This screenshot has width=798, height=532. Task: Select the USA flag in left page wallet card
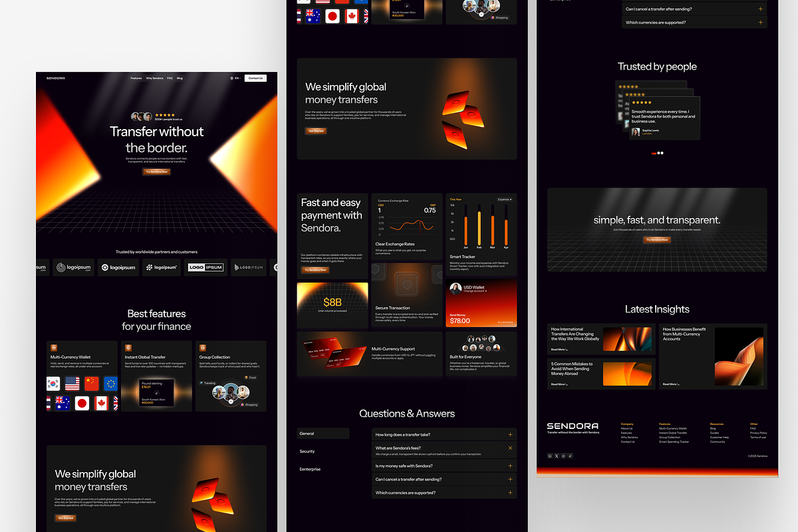(x=72, y=384)
